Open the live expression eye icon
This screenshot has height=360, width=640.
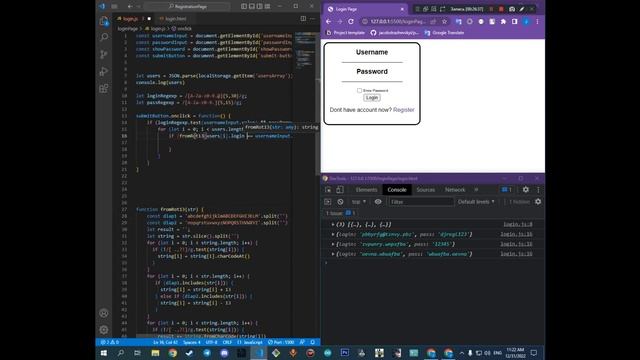coord(378,202)
